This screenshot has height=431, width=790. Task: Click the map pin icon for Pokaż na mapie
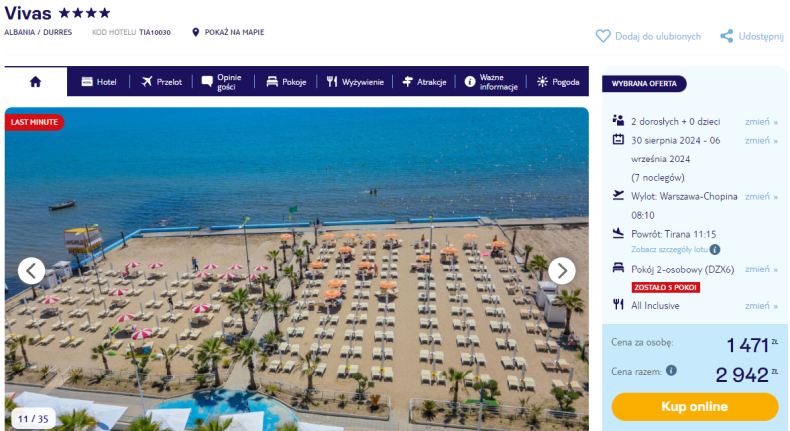pos(195,32)
